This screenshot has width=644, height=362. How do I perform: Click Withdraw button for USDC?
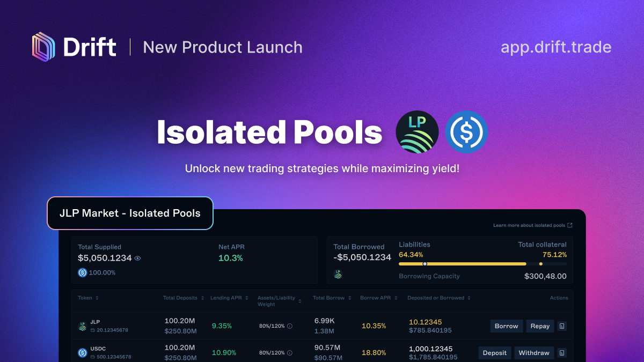coord(534,353)
